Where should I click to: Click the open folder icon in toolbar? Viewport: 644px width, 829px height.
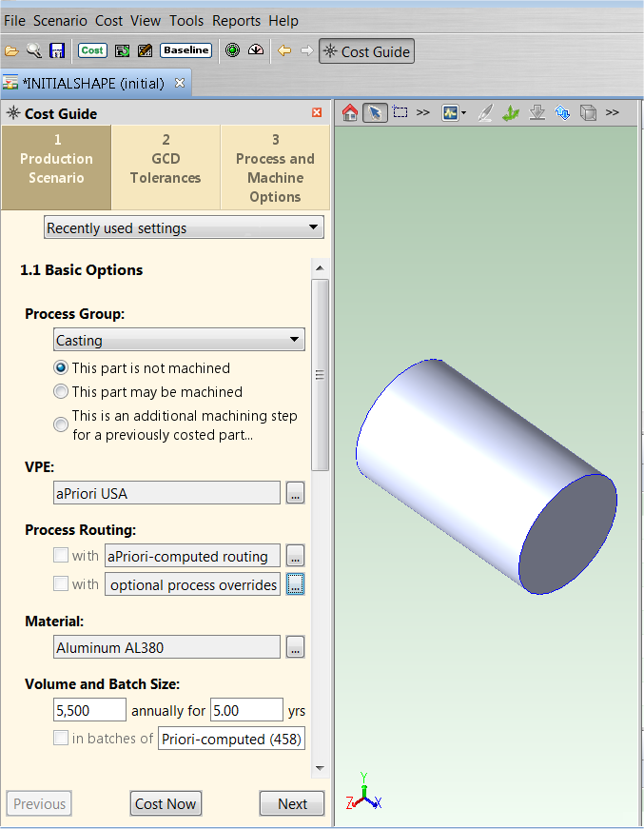coord(11,51)
